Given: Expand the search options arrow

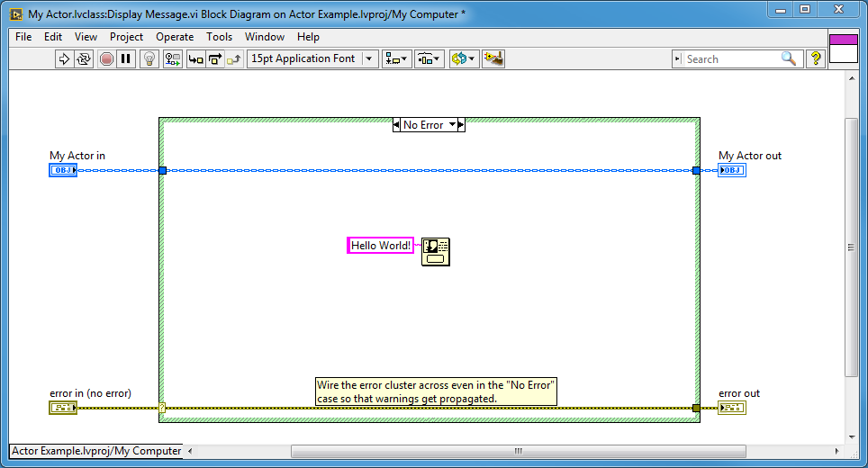Looking at the screenshot, I should [x=678, y=59].
